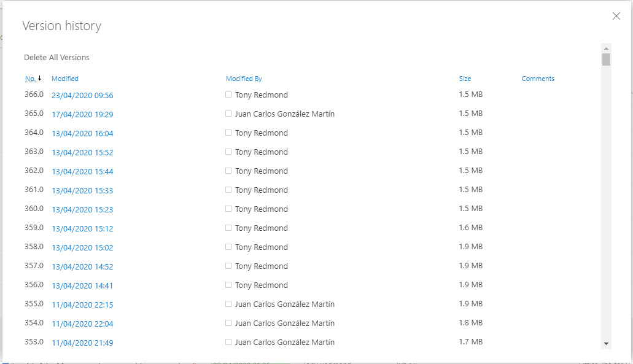Select 1.9 MB size of version 358.0
This screenshot has width=633, height=364.
(x=471, y=247)
